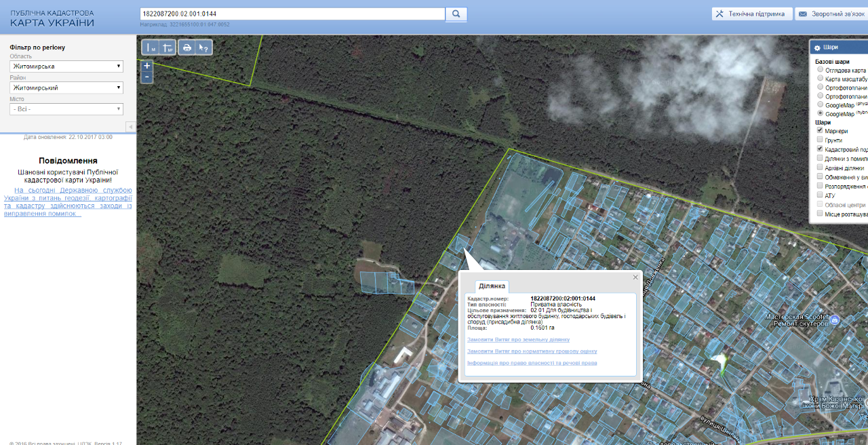This screenshot has height=445, width=868.
Task: Open Інформація про право власності link
Action: pyautogui.click(x=532, y=364)
